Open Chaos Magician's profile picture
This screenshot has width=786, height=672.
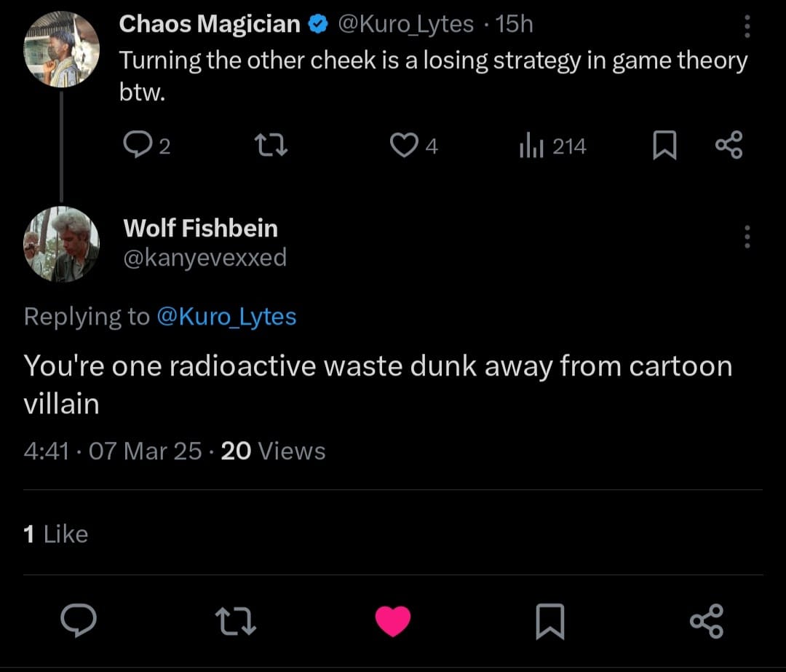tap(61, 50)
